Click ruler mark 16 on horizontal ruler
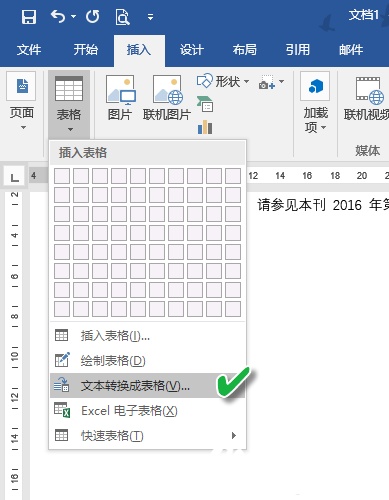This screenshot has height=500, width=389. (x=307, y=176)
